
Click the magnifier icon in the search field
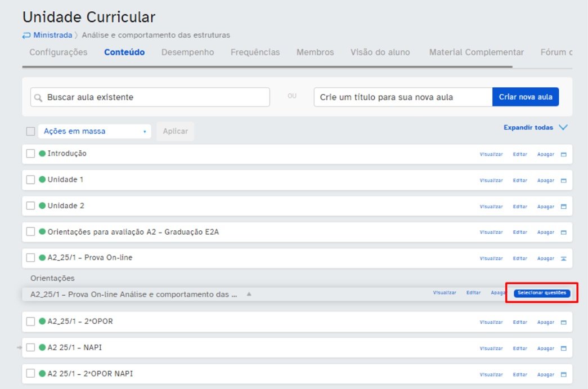[38, 98]
